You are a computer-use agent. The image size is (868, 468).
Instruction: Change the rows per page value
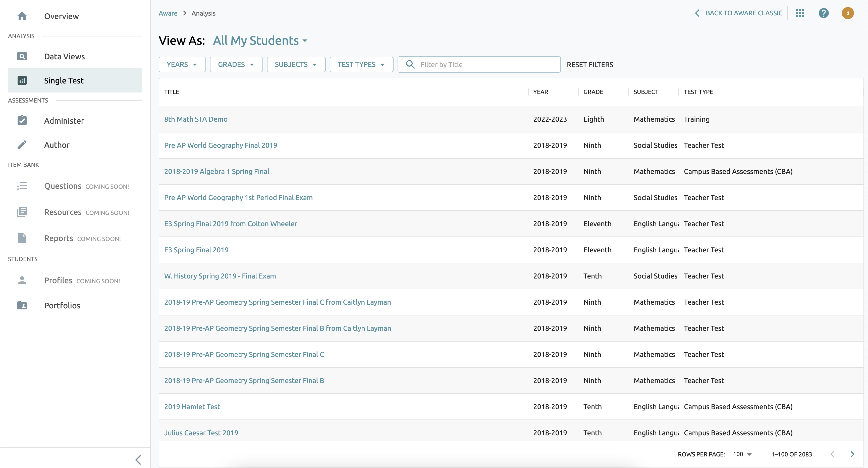(742, 454)
